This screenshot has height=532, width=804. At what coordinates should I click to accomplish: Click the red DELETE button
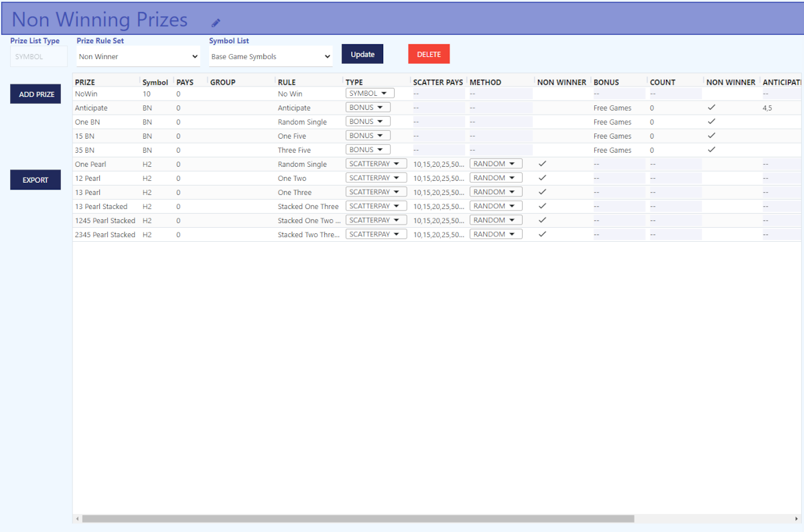click(429, 54)
